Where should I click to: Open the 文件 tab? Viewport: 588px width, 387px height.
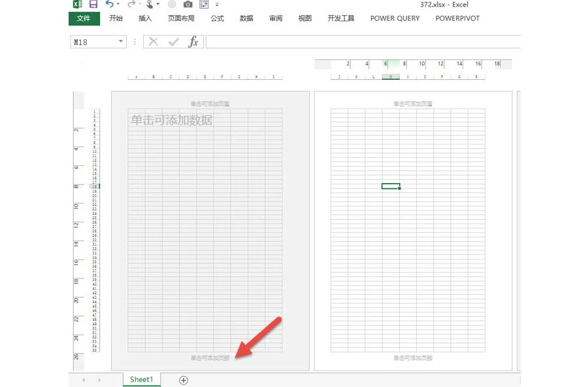[84, 18]
